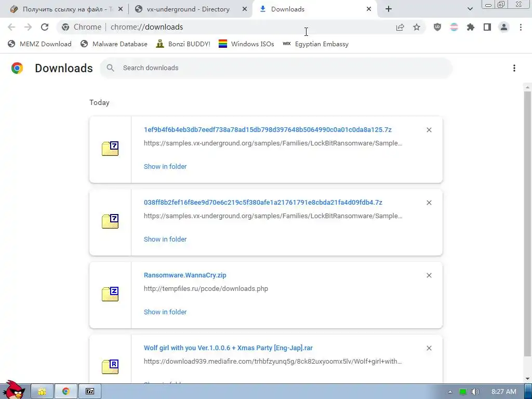The height and width of the screenshot is (399, 532).
Task: Remove the Wolf girl with you rar entry
Action: click(x=429, y=348)
